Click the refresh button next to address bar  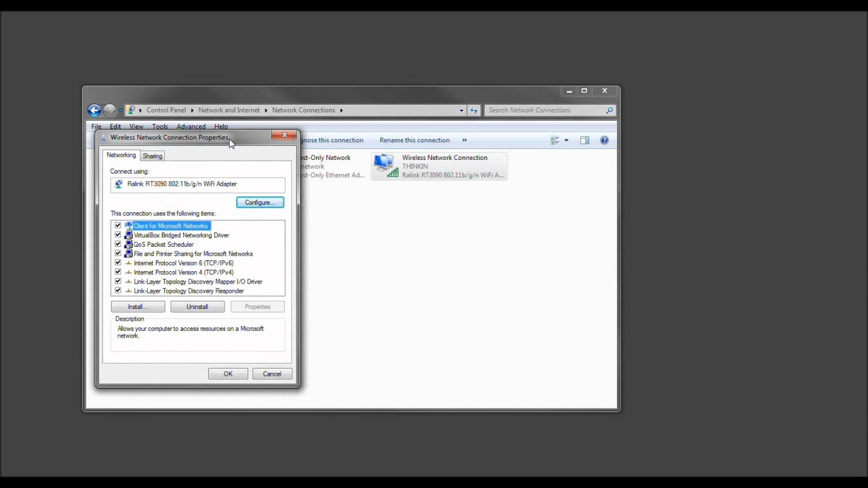(474, 110)
